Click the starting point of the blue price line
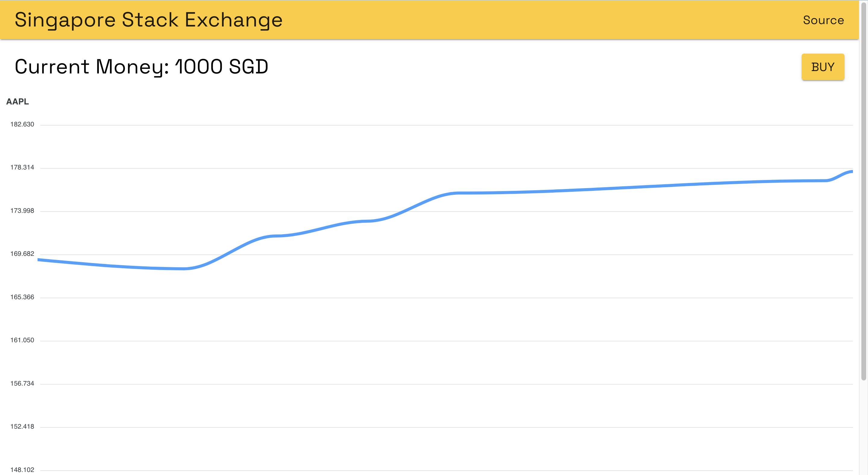Screen dimensions: 868x475 [38, 259]
